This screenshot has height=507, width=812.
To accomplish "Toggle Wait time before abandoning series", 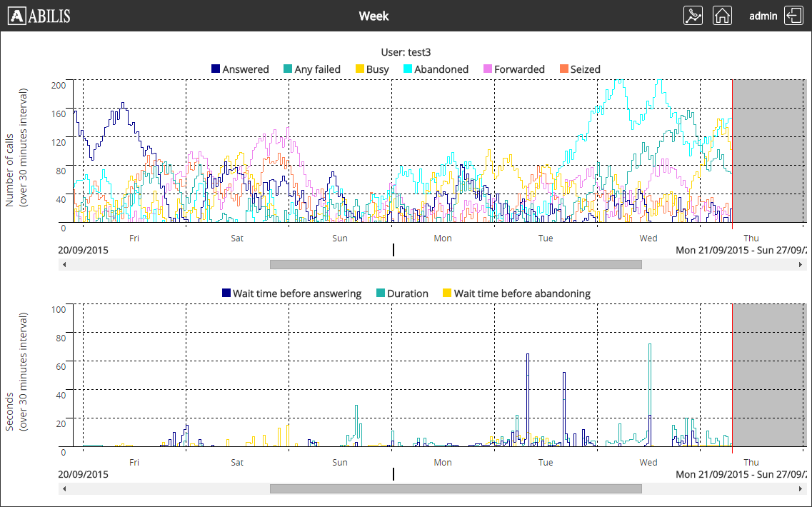I will 516,293.
